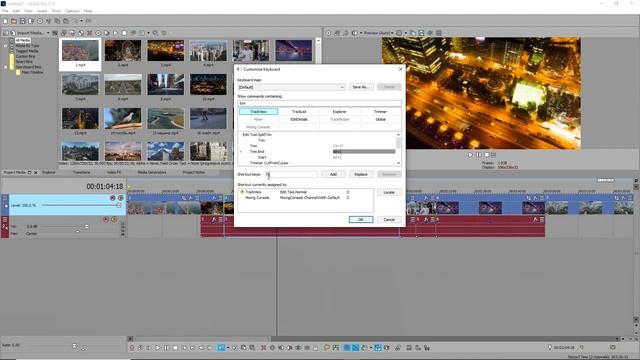
Task: Open the Keyboard map dropdown
Action: 342,87
